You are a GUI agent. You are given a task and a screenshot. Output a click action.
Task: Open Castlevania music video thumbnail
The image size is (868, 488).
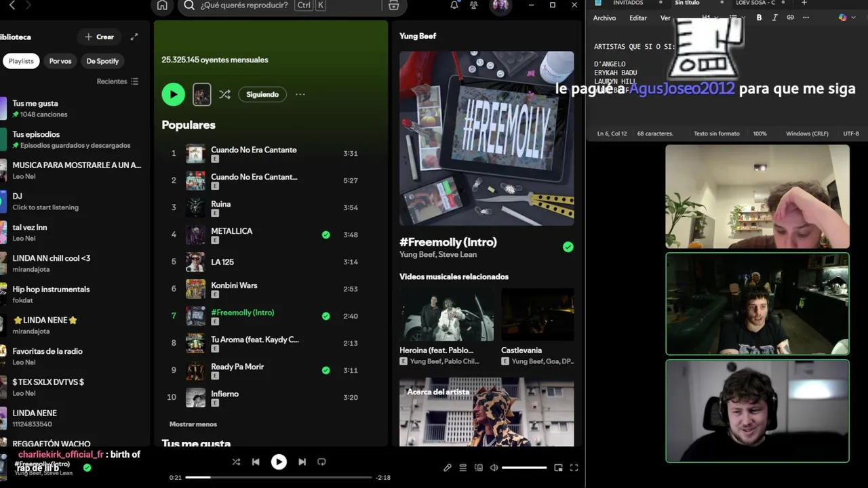[537, 315]
